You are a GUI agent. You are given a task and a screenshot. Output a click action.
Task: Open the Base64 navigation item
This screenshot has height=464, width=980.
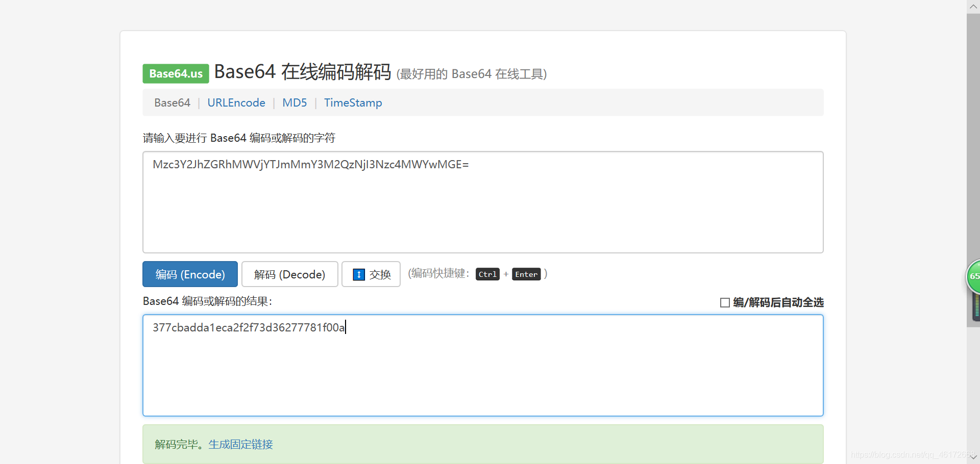pyautogui.click(x=172, y=102)
